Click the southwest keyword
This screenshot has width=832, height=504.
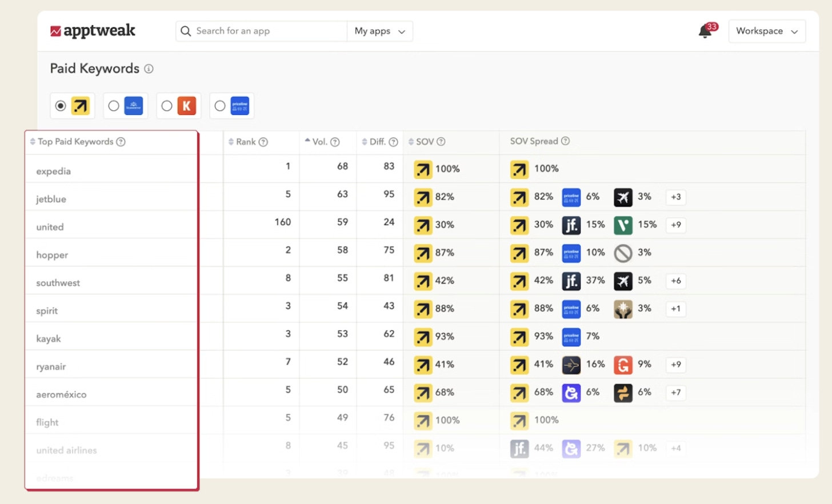point(58,283)
